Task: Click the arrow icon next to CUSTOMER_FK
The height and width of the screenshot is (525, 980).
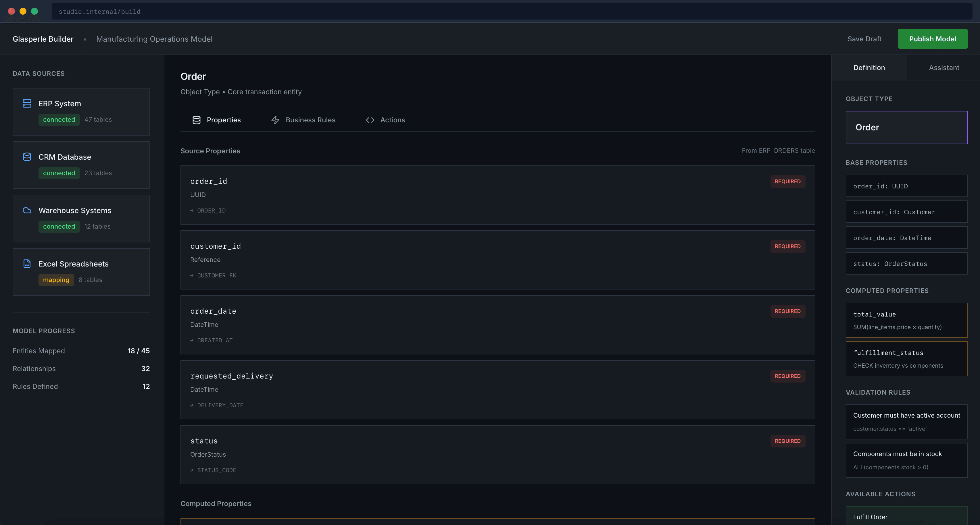Action: (192, 275)
